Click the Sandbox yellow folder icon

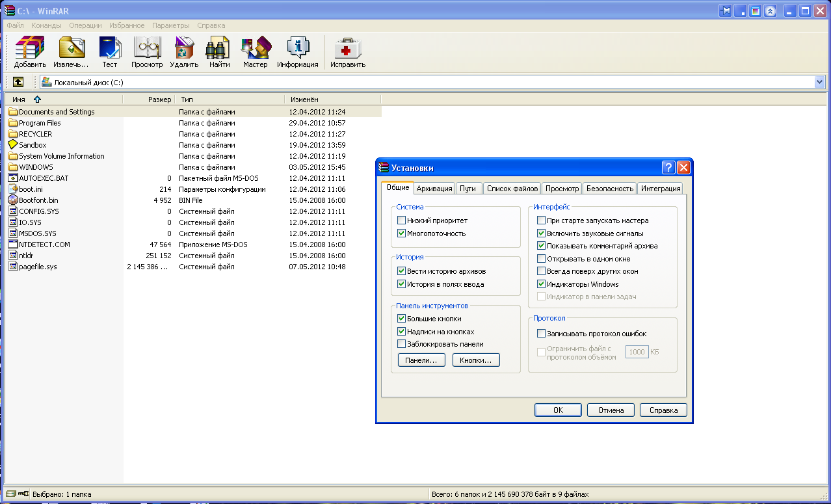click(12, 145)
